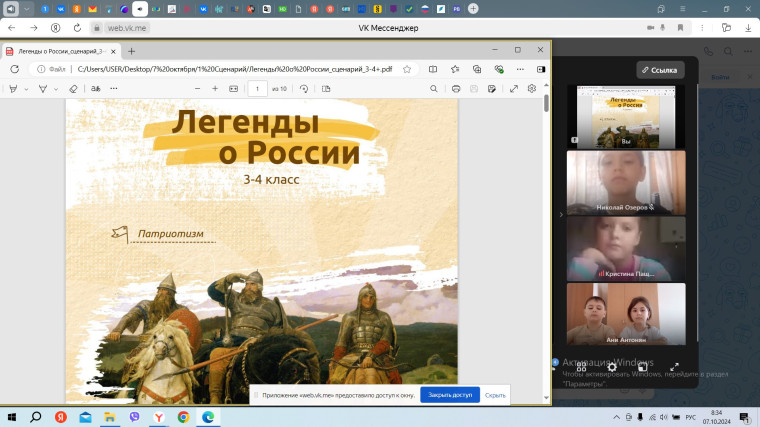Viewport: 760px width, 427px height.
Task: Select Николай Озеров video tile
Action: coord(626,183)
